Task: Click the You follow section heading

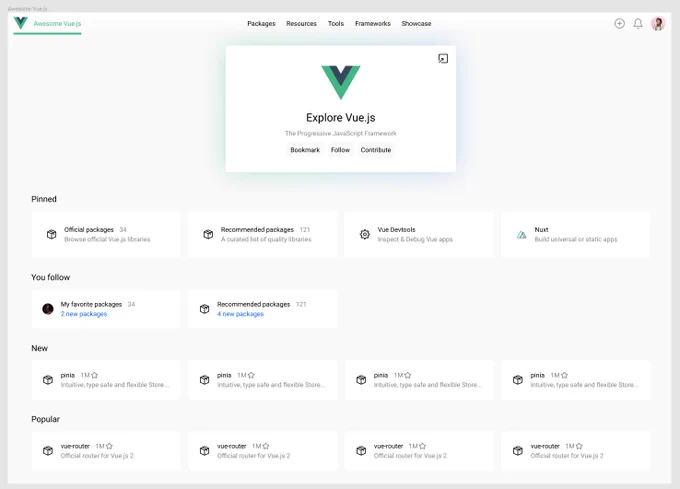Action: pyautogui.click(x=50, y=277)
